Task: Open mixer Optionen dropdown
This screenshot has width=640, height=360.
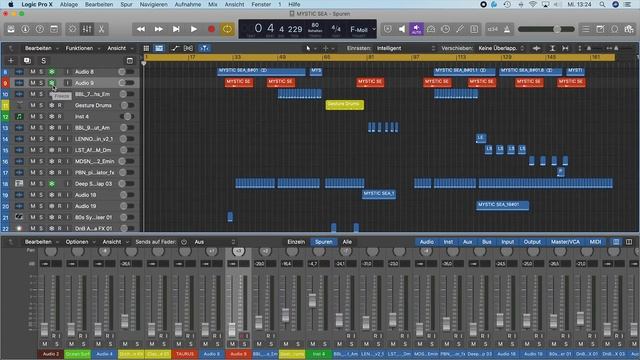Action: (x=80, y=242)
